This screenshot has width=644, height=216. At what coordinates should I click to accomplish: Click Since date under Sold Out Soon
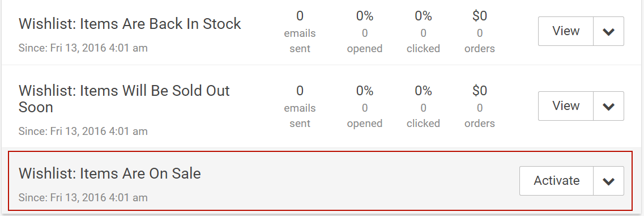[83, 132]
